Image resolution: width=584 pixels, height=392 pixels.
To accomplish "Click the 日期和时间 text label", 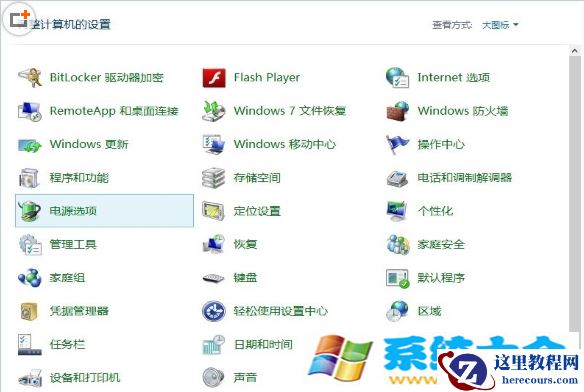I will pos(263,344).
